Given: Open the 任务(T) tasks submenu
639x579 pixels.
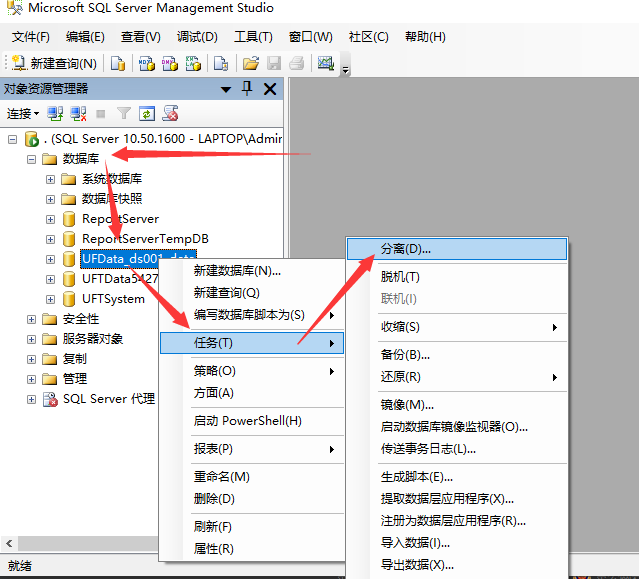Looking at the screenshot, I should [x=252, y=343].
